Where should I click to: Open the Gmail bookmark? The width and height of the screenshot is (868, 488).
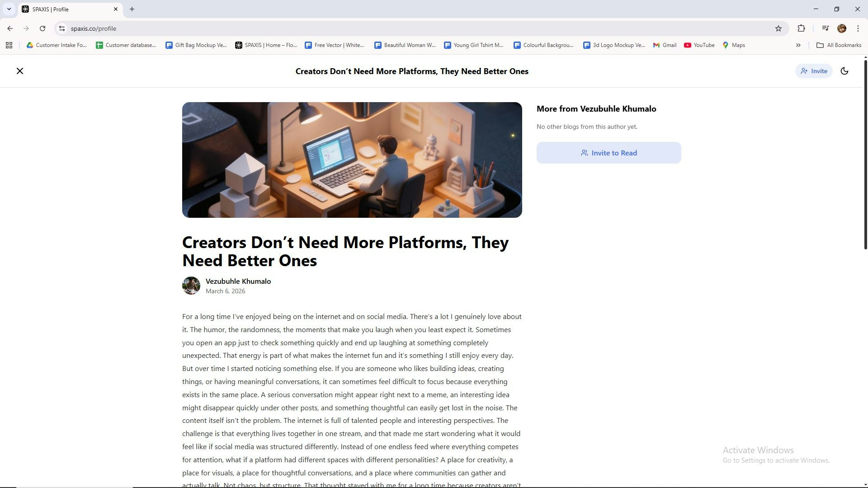coord(665,45)
